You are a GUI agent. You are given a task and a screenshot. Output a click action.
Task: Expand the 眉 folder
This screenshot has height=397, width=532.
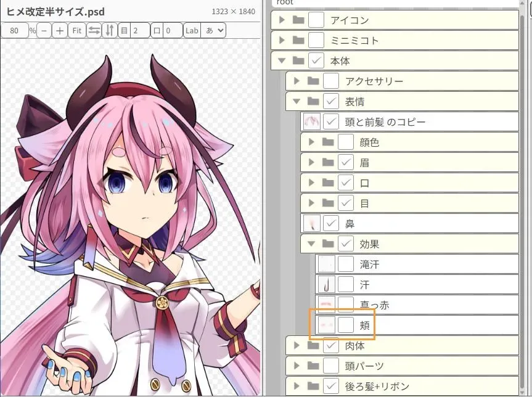[x=312, y=163]
